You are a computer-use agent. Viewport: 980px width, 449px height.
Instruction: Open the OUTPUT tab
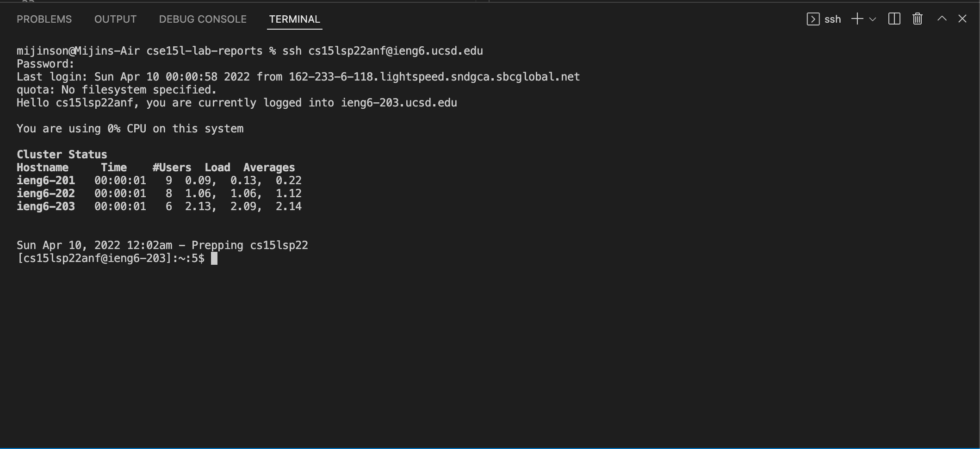tap(115, 19)
